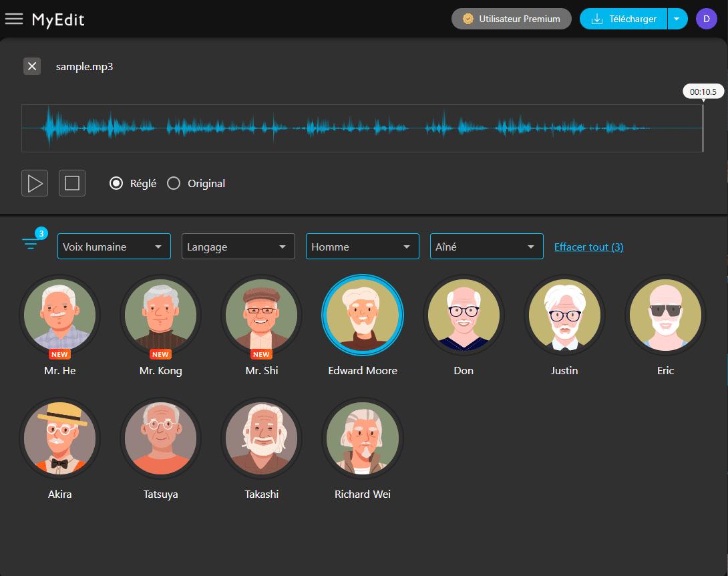Select the Mr. He voice avatar
The height and width of the screenshot is (576, 728).
coord(60,315)
